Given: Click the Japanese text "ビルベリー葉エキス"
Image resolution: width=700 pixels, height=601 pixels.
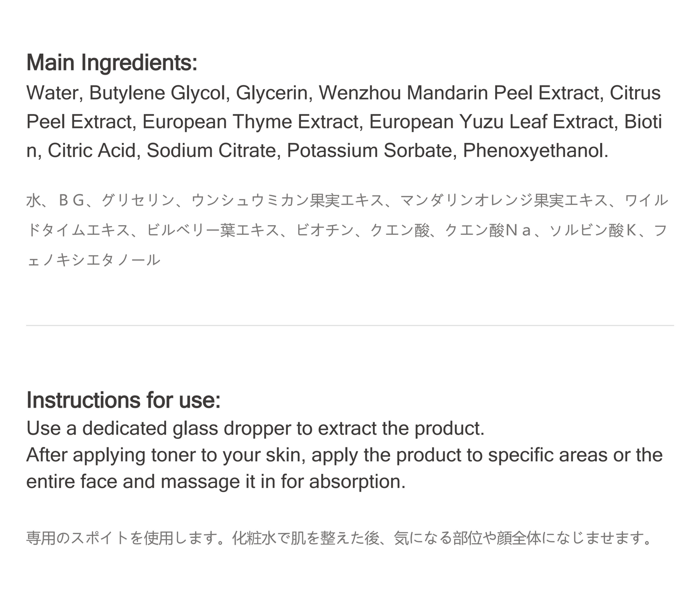Looking at the screenshot, I should coord(212,230).
